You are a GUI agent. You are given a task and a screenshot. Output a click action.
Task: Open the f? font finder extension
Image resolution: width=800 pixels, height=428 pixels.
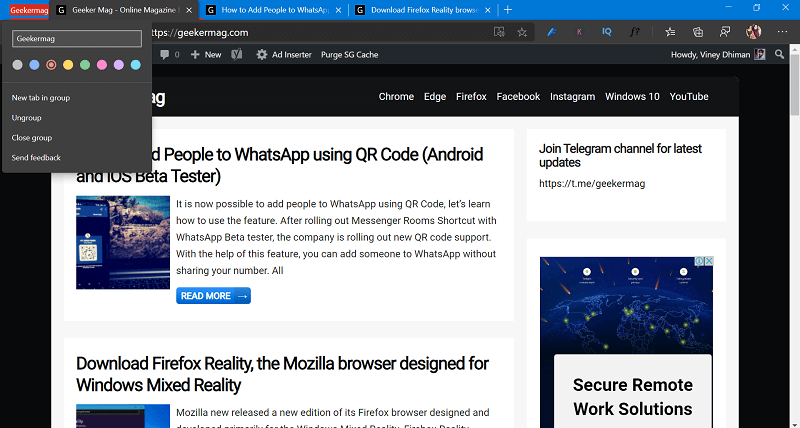[634, 32]
